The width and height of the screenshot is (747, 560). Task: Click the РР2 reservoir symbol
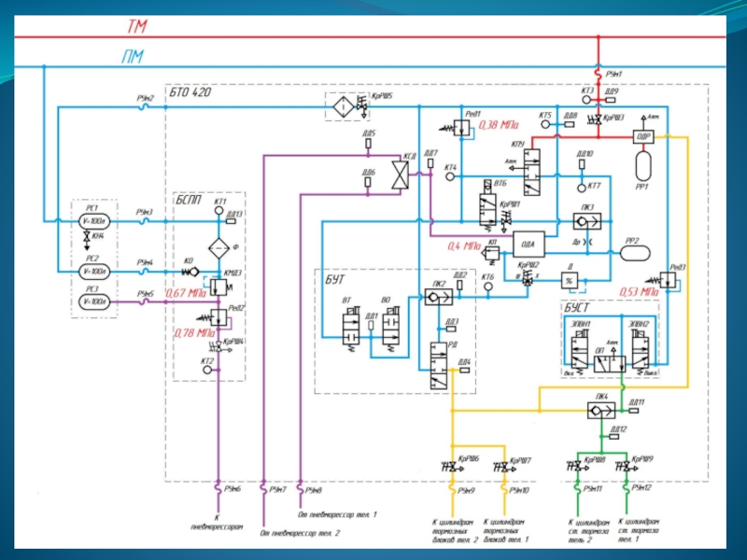pyautogui.click(x=635, y=252)
